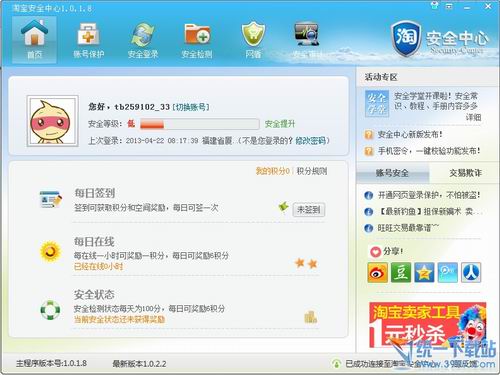Click the 安全状态 lifebuoy icon

click(x=50, y=310)
